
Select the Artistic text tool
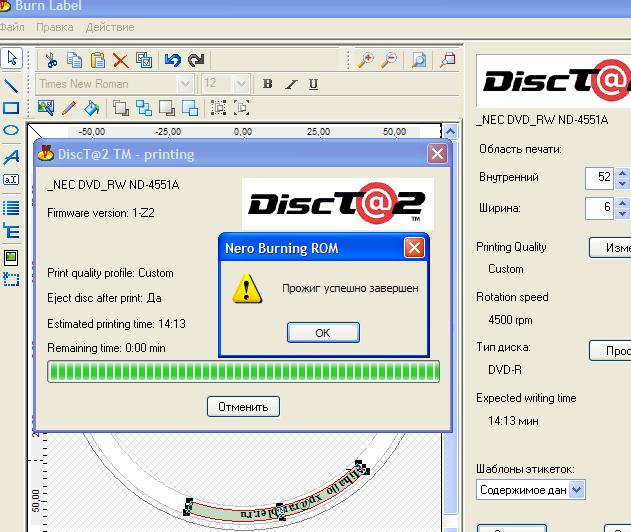pos(11,157)
